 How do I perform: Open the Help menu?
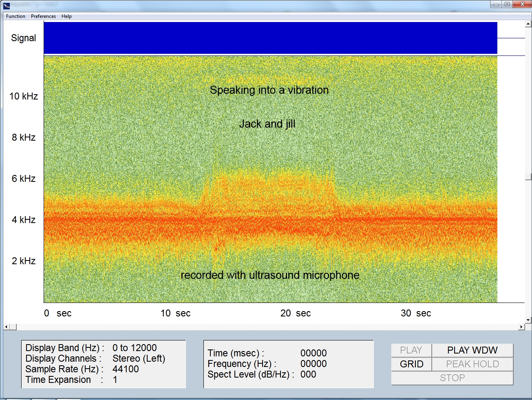(66, 16)
